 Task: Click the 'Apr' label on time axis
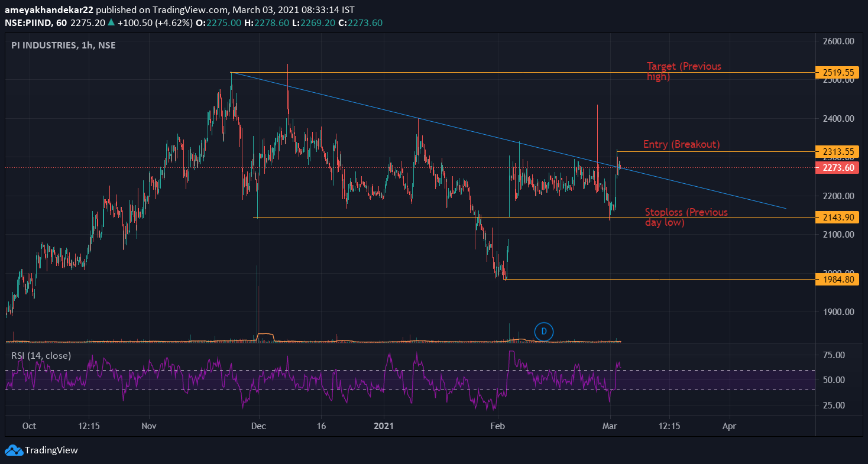point(729,426)
